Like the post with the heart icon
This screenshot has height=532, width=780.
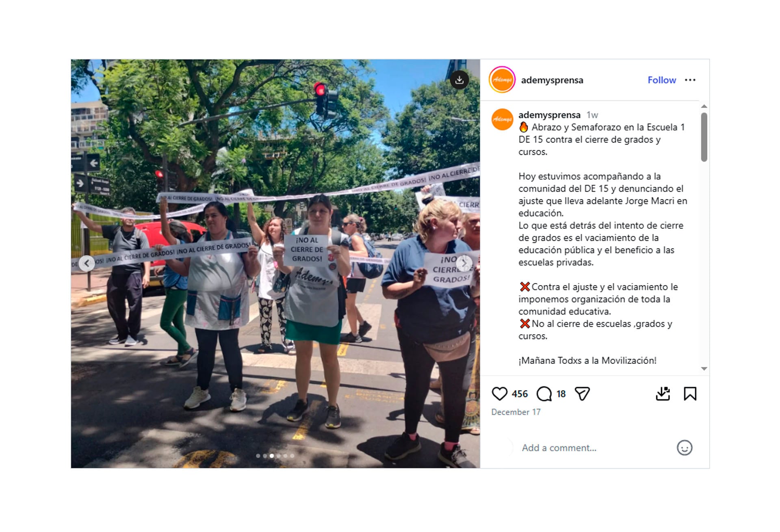pos(499,394)
